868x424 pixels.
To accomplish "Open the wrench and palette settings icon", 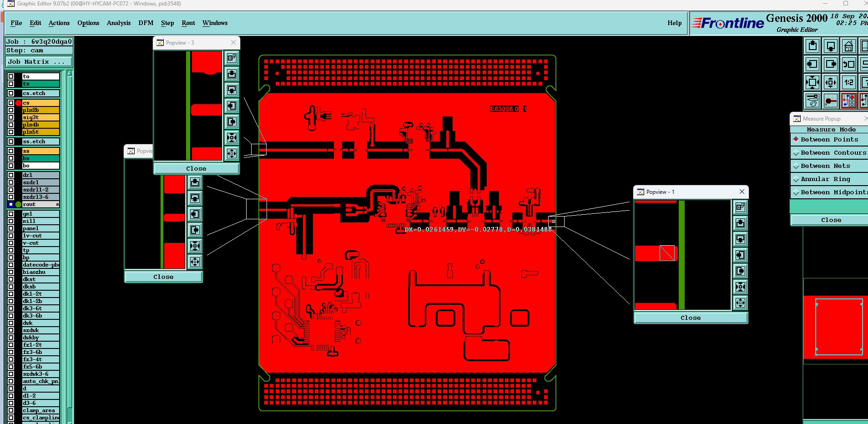I will coord(812,101).
